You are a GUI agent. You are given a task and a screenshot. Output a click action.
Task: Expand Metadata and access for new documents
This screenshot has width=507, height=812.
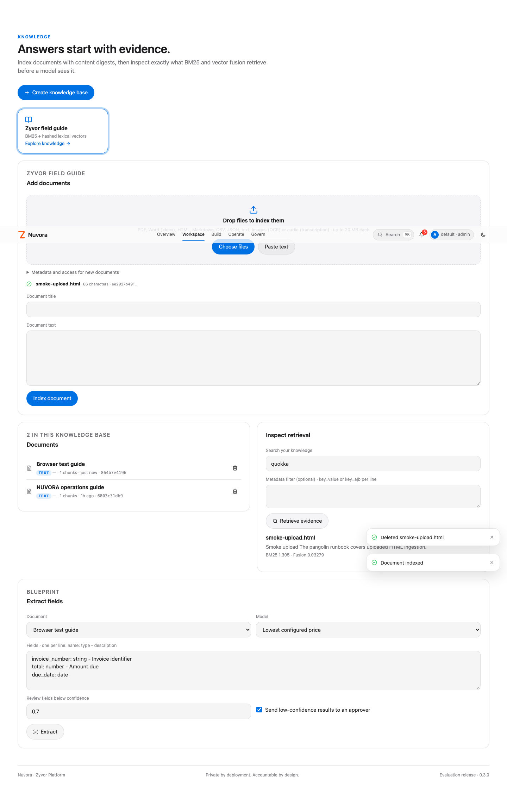pyautogui.click(x=73, y=272)
